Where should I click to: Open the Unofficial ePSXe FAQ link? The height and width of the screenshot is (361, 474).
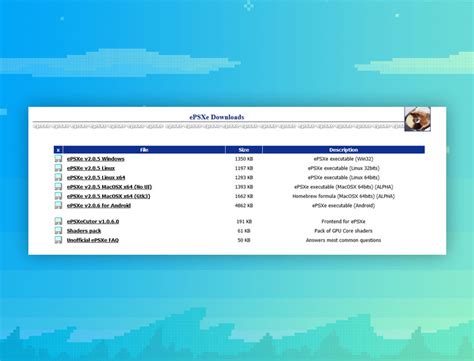[93, 240]
